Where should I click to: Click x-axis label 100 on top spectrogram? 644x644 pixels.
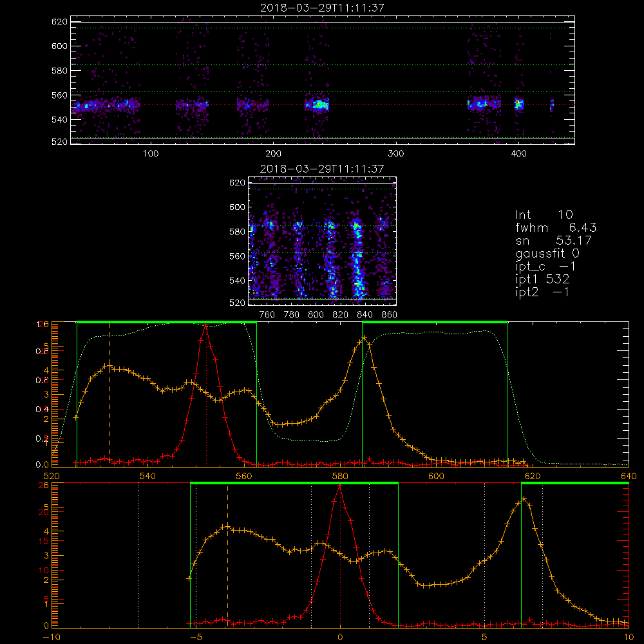(x=151, y=154)
